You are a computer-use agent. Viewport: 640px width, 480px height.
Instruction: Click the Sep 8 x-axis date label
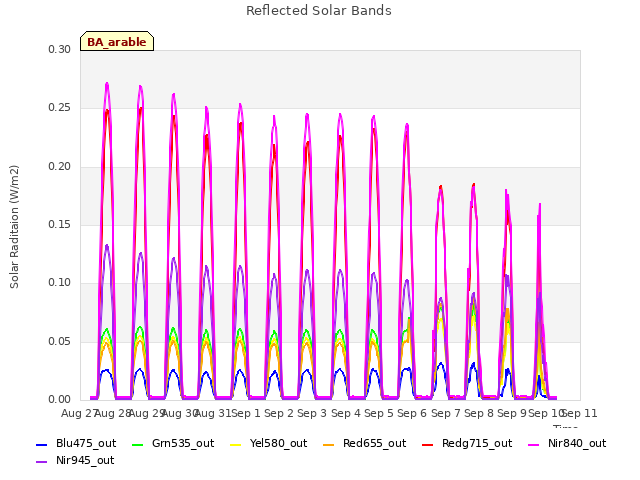[479, 413]
